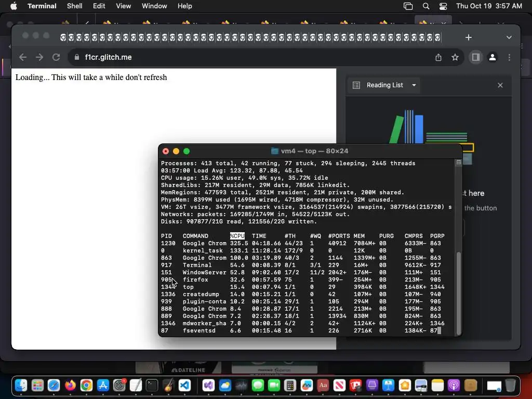Open Spotlight search in the menu bar
Viewport: 532px width, 399px height.
click(x=426, y=6)
